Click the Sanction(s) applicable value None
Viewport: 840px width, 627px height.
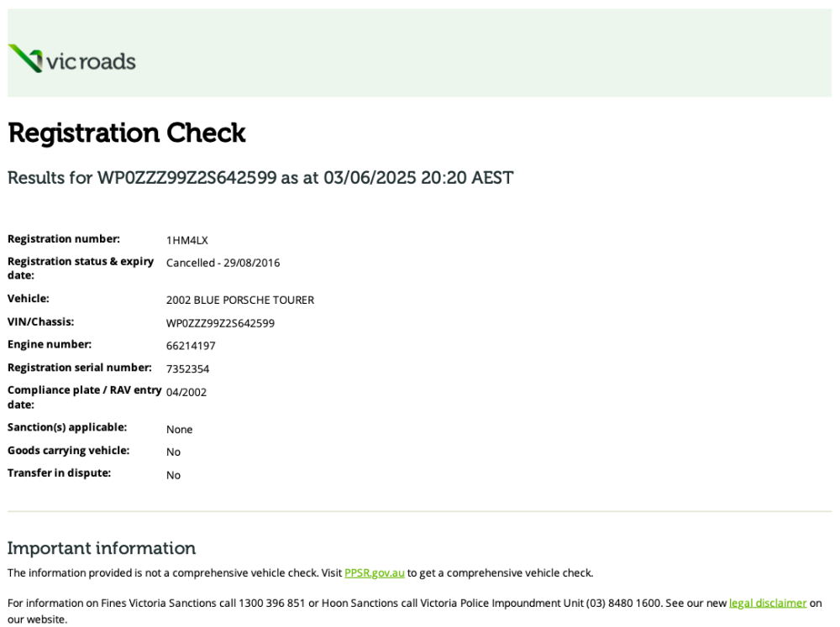[179, 430]
